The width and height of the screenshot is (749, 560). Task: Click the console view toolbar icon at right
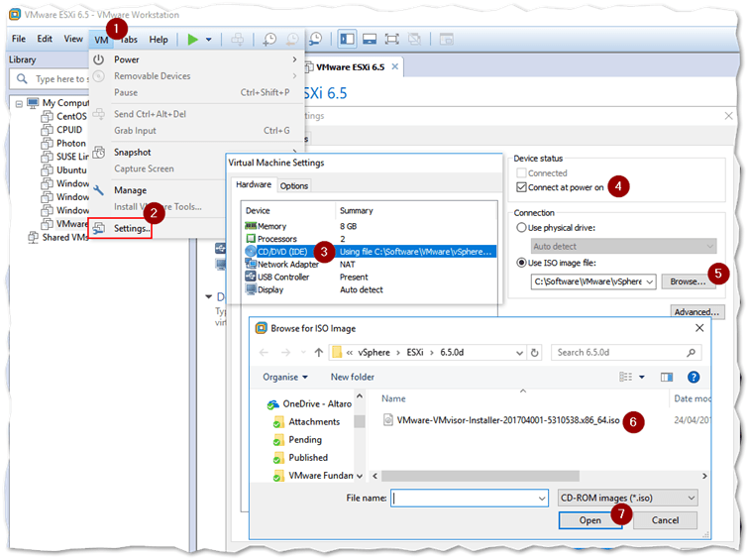coord(446,40)
